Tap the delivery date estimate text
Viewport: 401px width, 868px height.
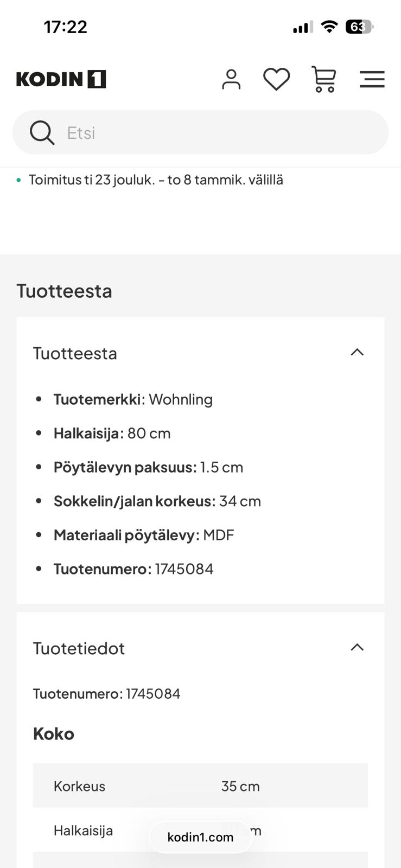[x=155, y=179]
